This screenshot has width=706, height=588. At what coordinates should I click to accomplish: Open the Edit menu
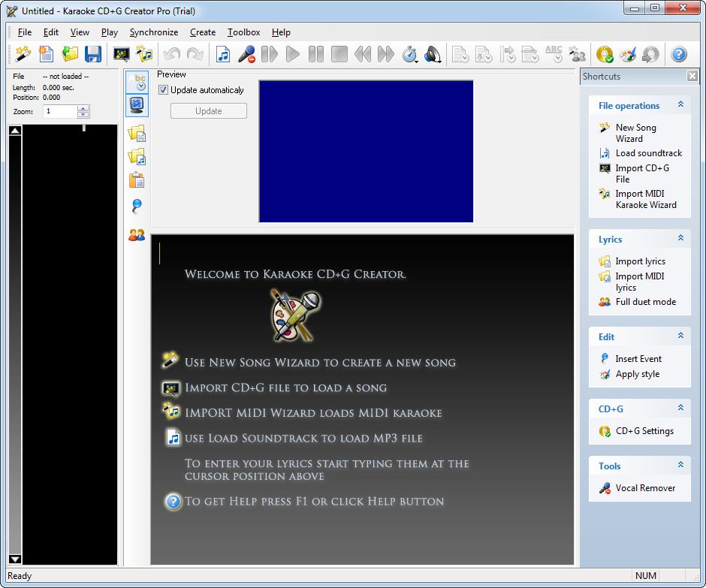[51, 32]
